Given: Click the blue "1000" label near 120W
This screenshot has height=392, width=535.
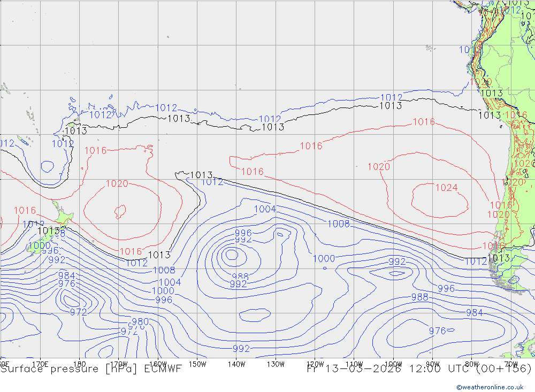Looking at the screenshot, I should click(x=324, y=259).
